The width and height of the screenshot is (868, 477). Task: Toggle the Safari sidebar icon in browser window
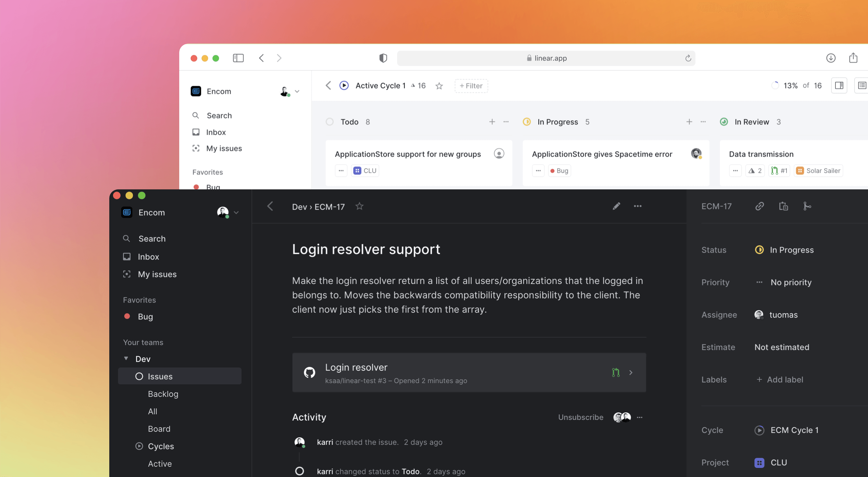238,58
